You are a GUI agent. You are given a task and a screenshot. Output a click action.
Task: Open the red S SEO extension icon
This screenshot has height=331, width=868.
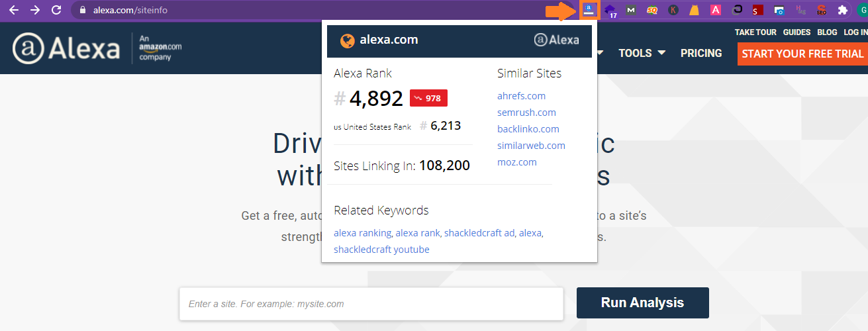click(x=822, y=10)
